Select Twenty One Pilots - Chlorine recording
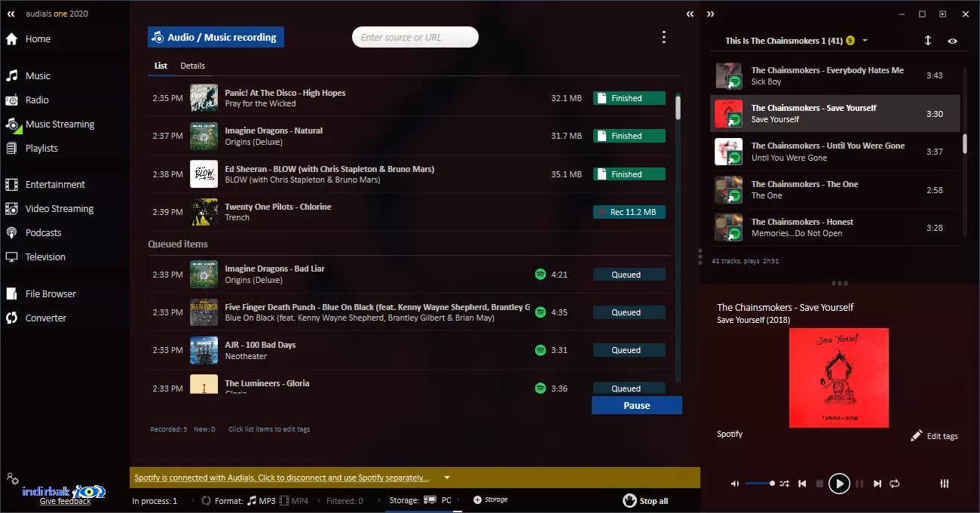The height and width of the screenshot is (513, 980). 409,212
